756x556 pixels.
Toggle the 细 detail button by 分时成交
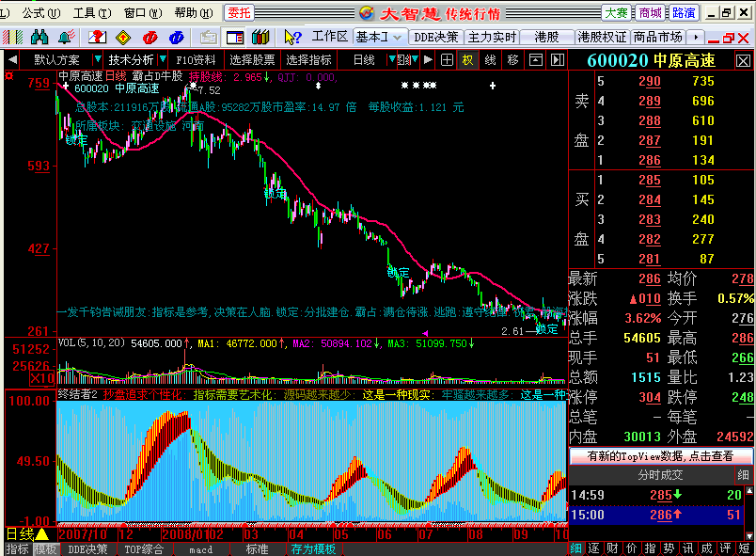click(743, 475)
